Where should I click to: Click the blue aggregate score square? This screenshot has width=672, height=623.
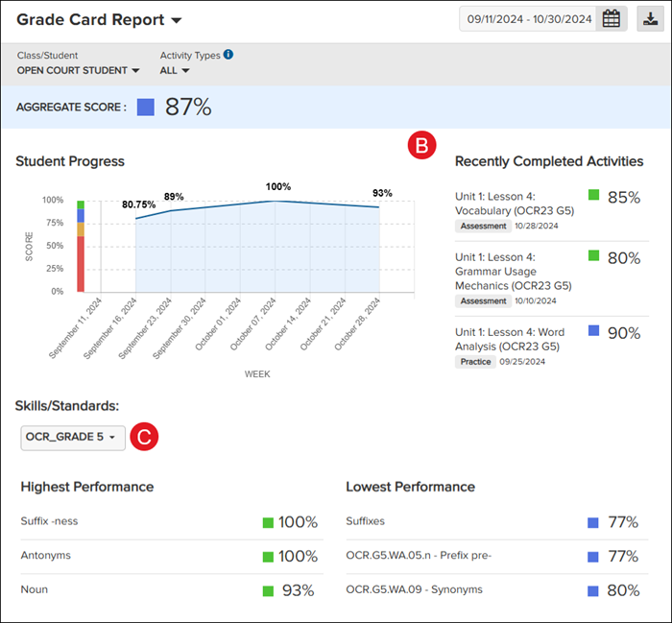[x=145, y=107]
